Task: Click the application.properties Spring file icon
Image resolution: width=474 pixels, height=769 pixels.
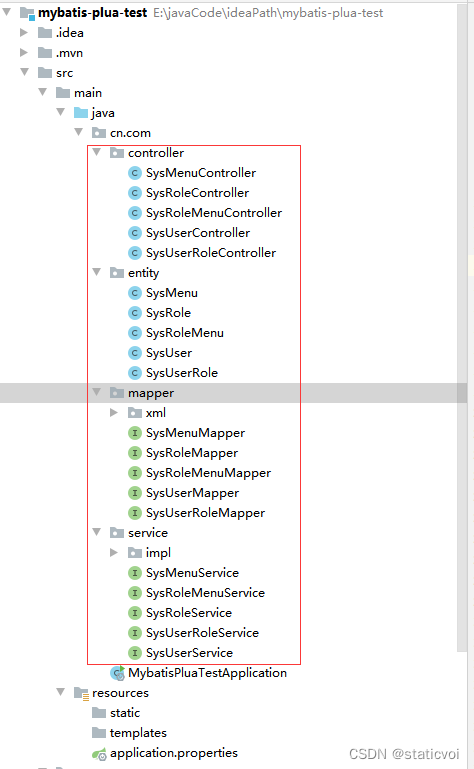Action: 99,754
